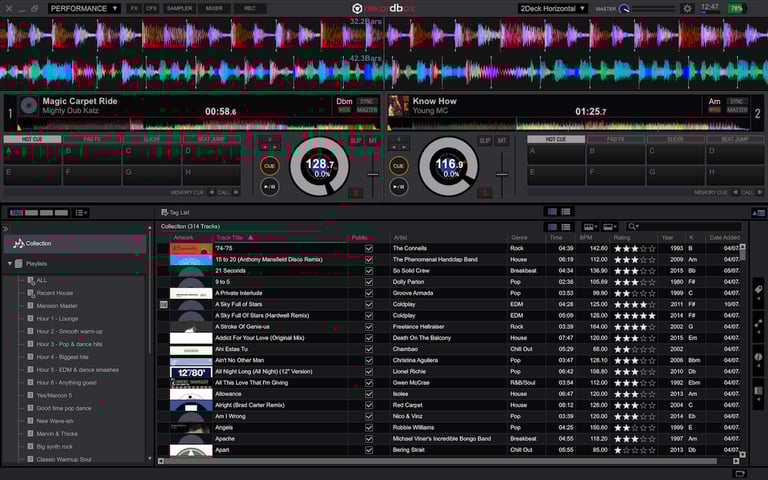Show the SAMPLER panel
768x480 pixels.
[179, 8]
